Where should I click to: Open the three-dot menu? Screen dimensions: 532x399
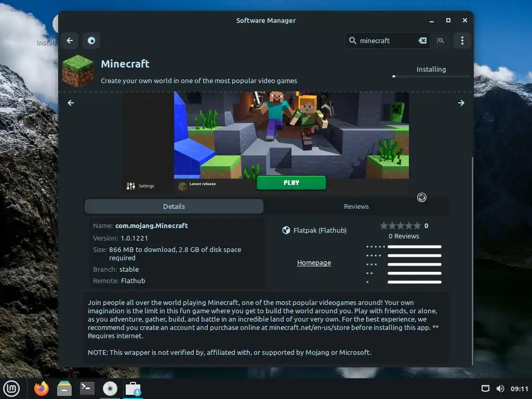(x=462, y=41)
